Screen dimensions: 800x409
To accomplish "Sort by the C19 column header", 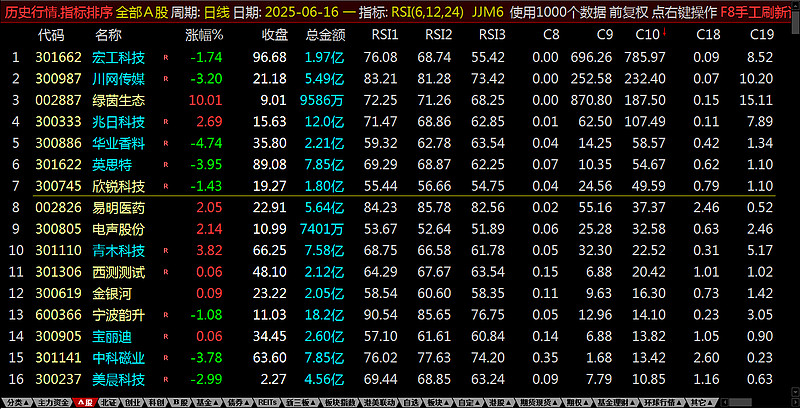I will (x=762, y=35).
